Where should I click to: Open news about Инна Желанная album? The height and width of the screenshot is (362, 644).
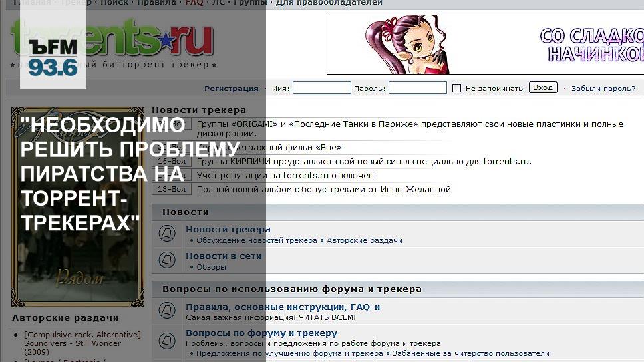tap(323, 190)
